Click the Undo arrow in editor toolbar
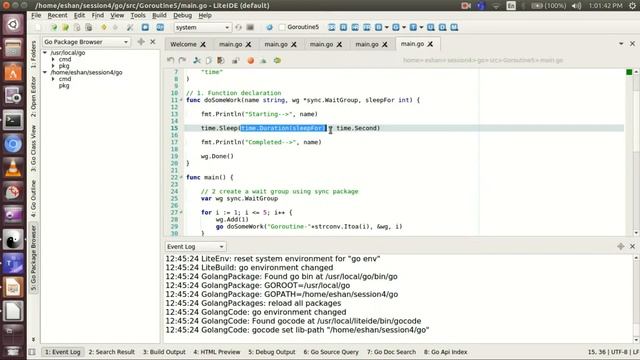The height and width of the screenshot is (360, 640). pos(171,60)
